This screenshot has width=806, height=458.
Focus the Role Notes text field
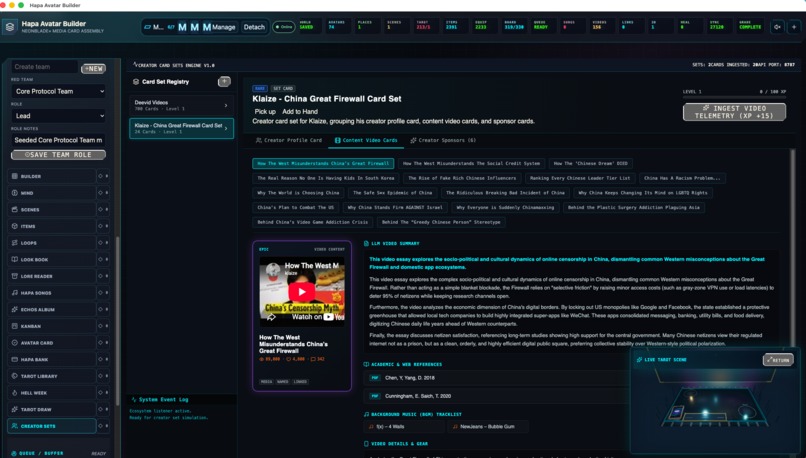(x=58, y=140)
